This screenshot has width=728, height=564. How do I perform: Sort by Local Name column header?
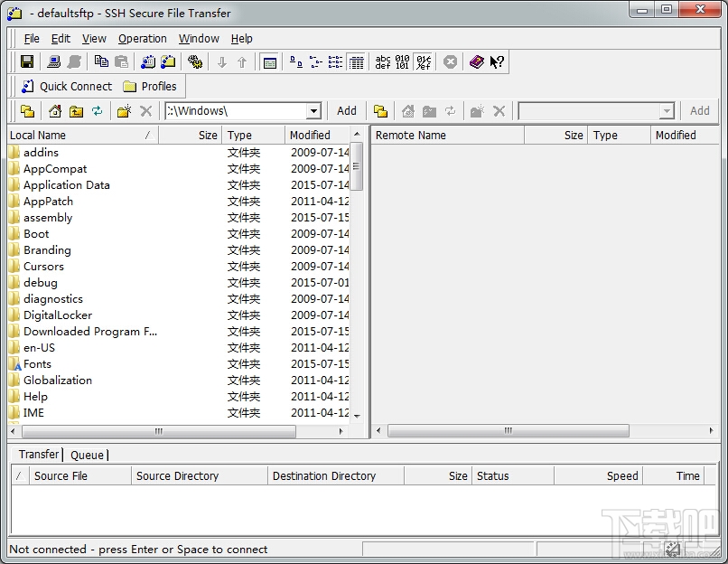(x=83, y=136)
